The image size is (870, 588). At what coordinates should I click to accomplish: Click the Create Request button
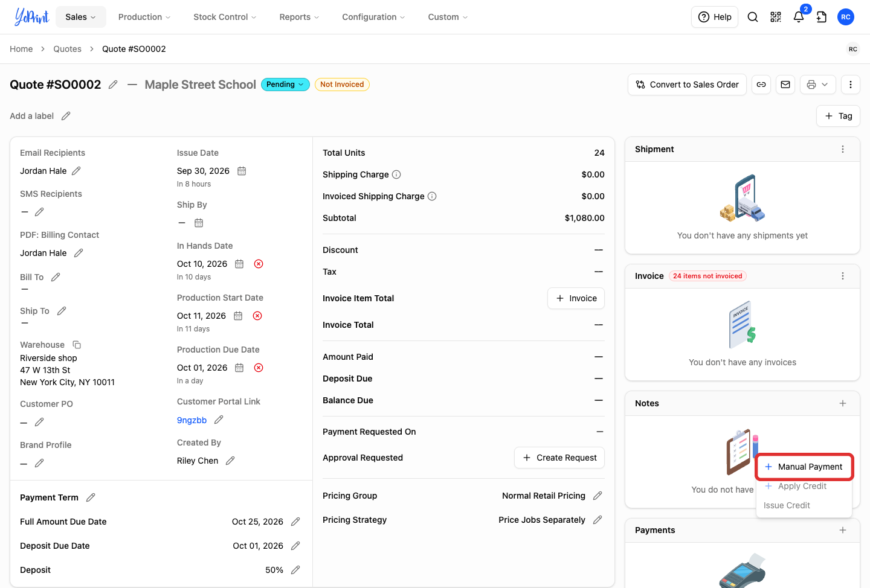559,458
